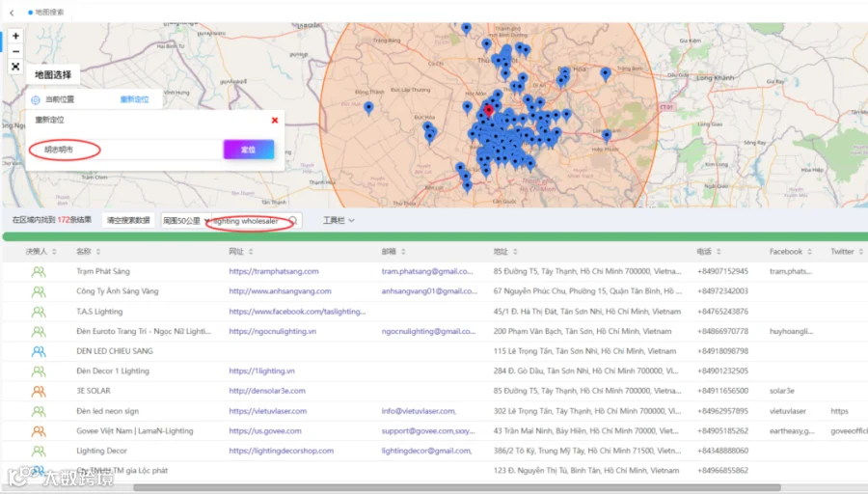Open https://tramphatsang.com link
Viewport: 868px width, 494px height.
pos(274,271)
